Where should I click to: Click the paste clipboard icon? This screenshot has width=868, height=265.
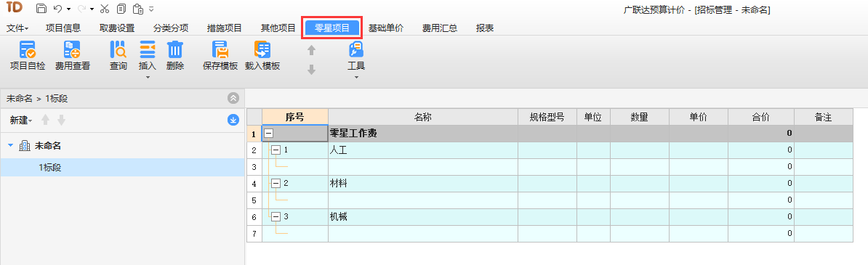pyautogui.click(x=138, y=9)
